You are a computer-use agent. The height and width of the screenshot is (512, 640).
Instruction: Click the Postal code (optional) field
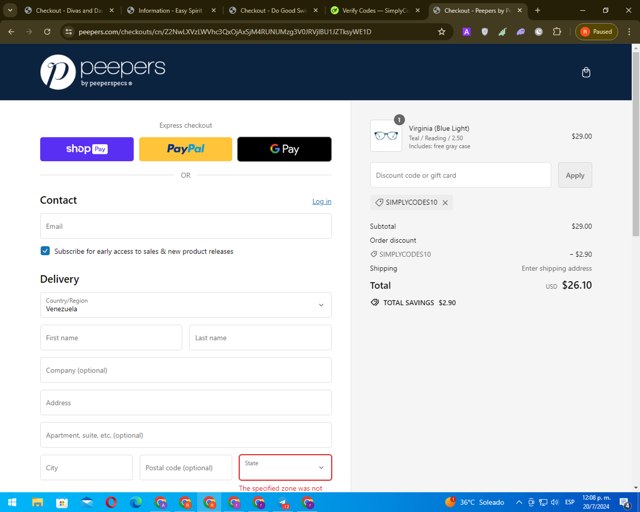(x=186, y=467)
